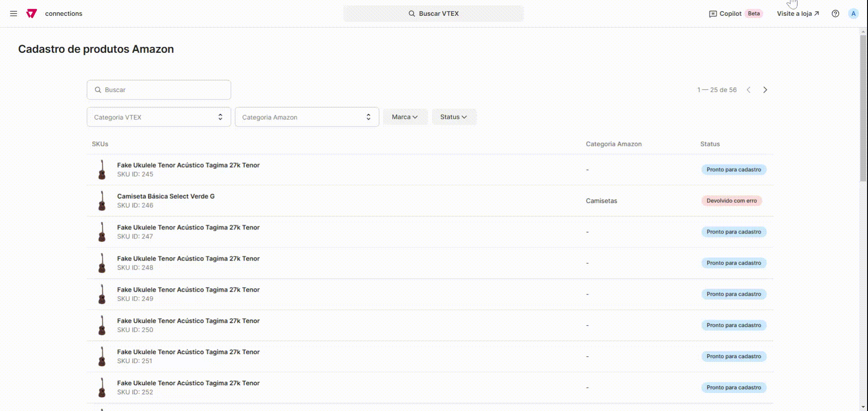Click the VTEX logo icon
Viewport: 868px width, 411px height.
click(x=31, y=14)
